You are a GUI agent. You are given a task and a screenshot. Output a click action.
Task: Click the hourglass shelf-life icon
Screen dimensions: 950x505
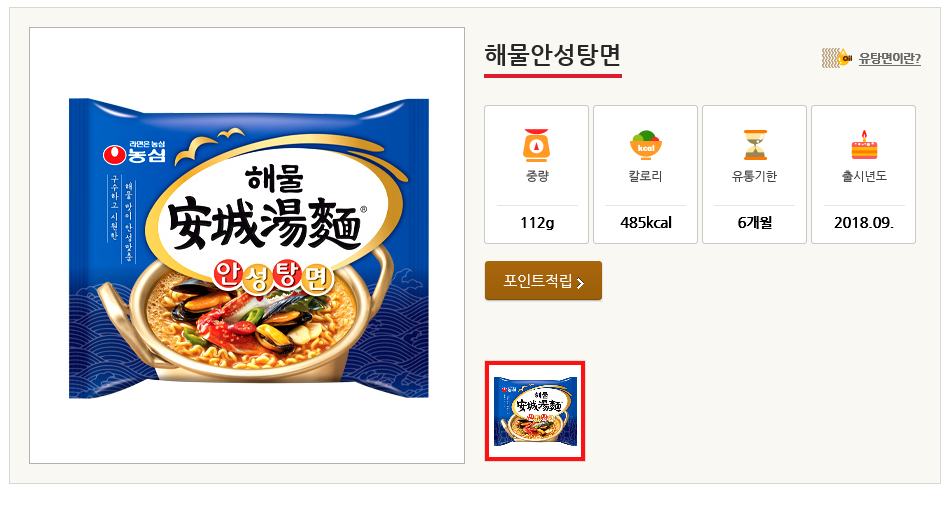(755, 145)
